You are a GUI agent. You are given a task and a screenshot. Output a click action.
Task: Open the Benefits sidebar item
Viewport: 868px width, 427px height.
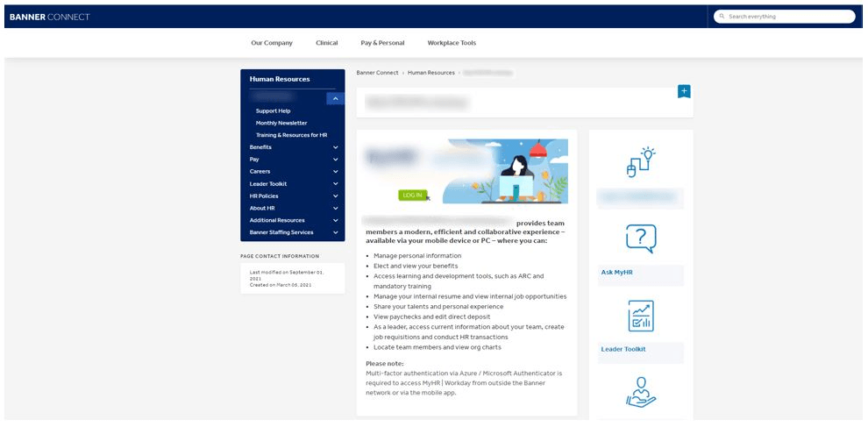pos(260,147)
